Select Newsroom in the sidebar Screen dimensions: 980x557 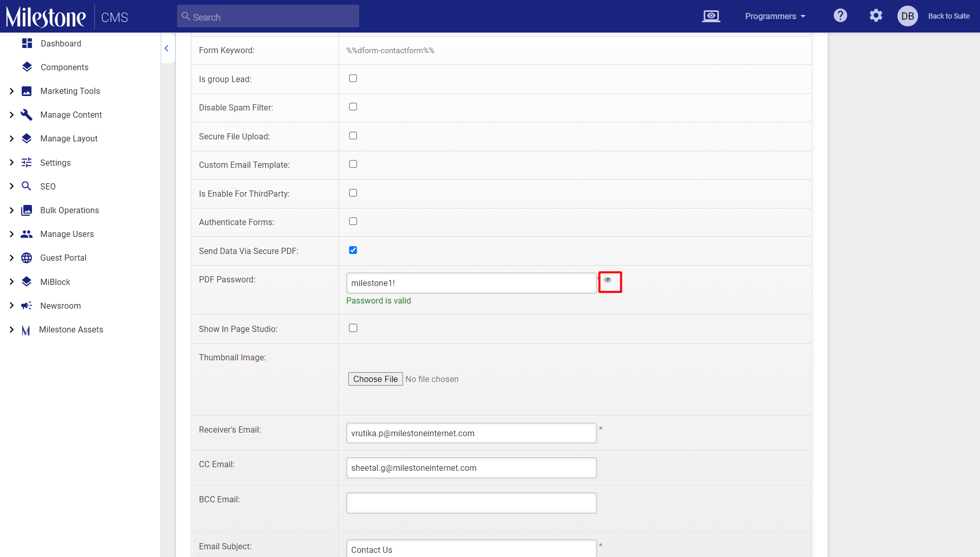coord(60,306)
